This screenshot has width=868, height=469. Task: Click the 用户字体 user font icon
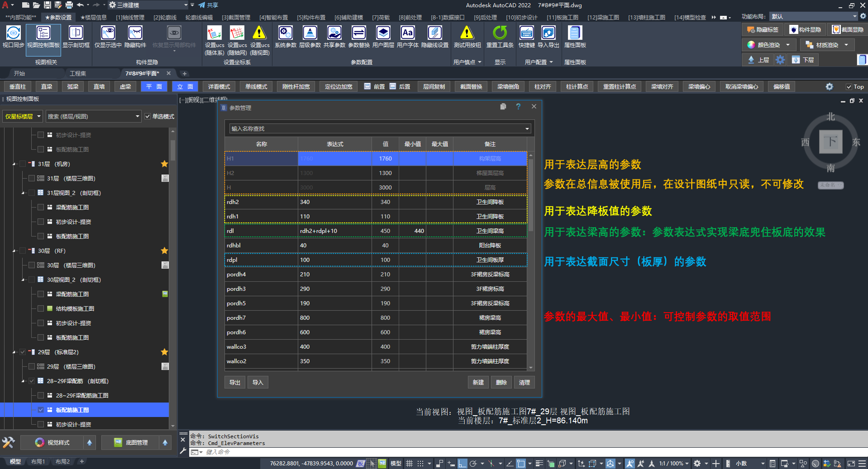click(407, 36)
